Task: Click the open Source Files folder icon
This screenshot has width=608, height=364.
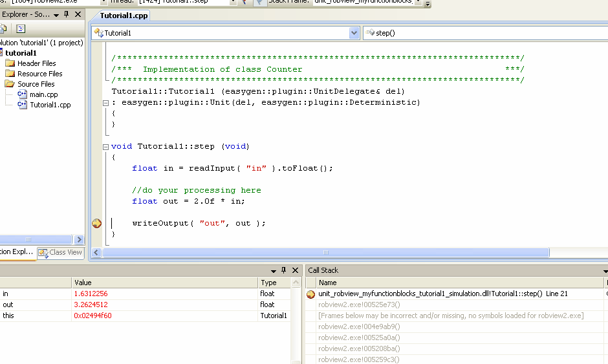Action: tap(10, 84)
